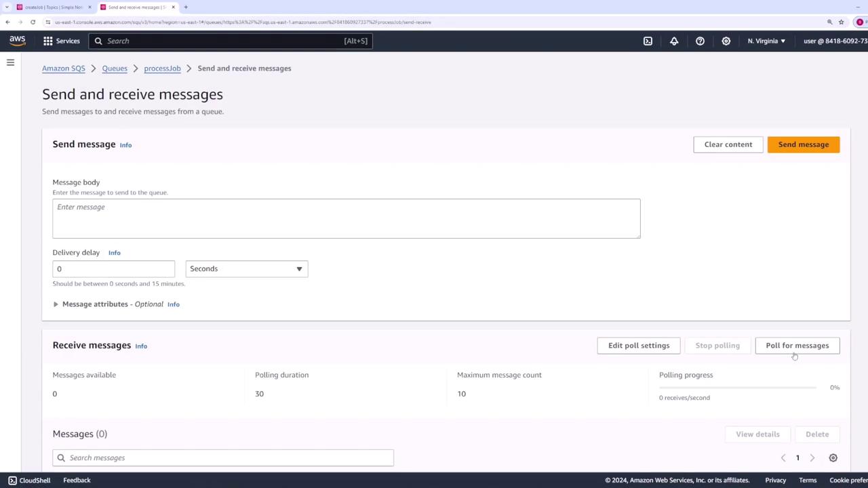Click the AWS console search box
Viewport: 868px width, 488px height.
pyautogui.click(x=231, y=41)
